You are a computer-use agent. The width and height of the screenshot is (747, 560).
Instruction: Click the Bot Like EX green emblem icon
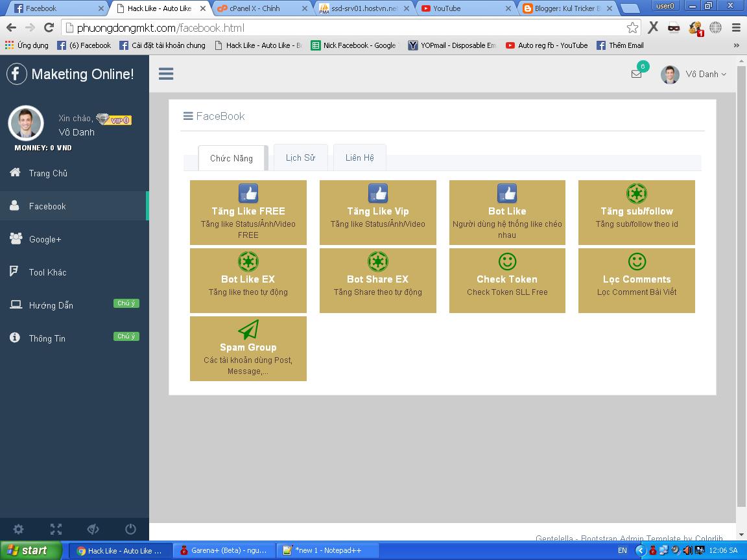(248, 261)
